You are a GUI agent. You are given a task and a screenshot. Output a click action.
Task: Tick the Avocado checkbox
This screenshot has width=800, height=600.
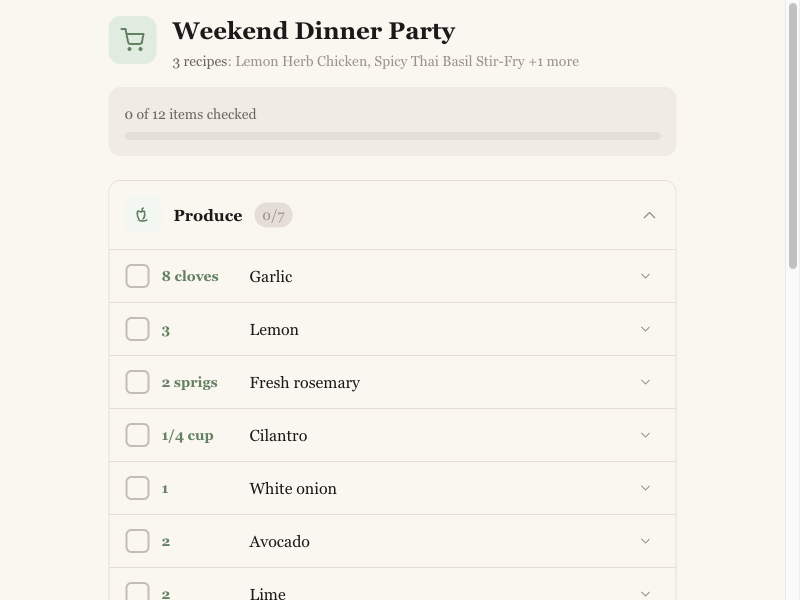point(137,541)
